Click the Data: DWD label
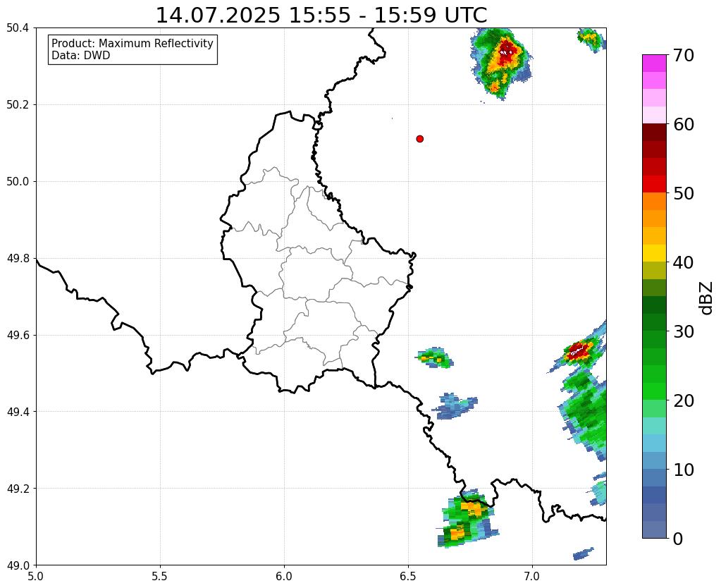721x588 pixels. 81,56
